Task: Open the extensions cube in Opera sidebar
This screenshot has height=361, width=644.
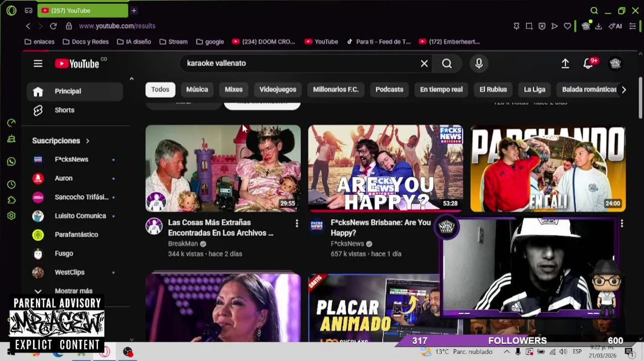Action: coord(12,200)
